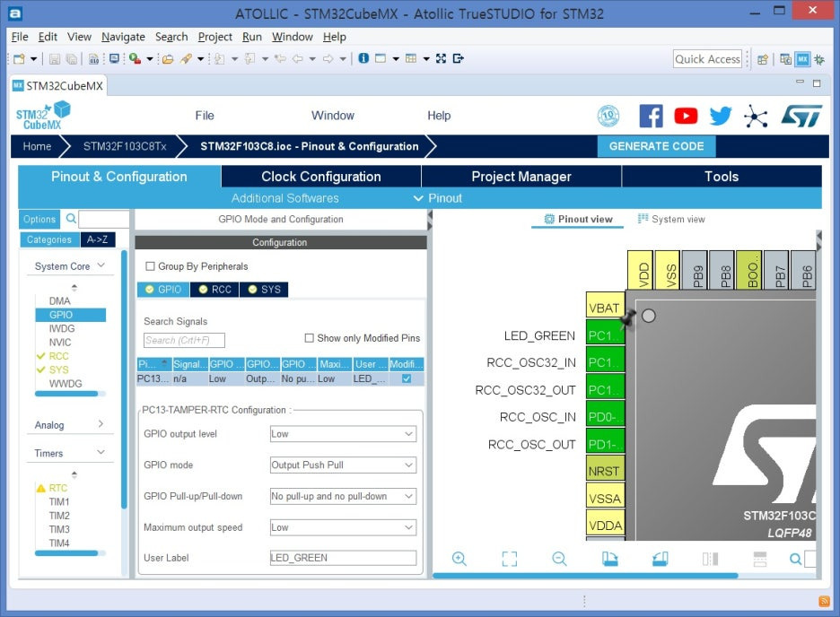Rotate chip clockwise icon

click(x=609, y=559)
